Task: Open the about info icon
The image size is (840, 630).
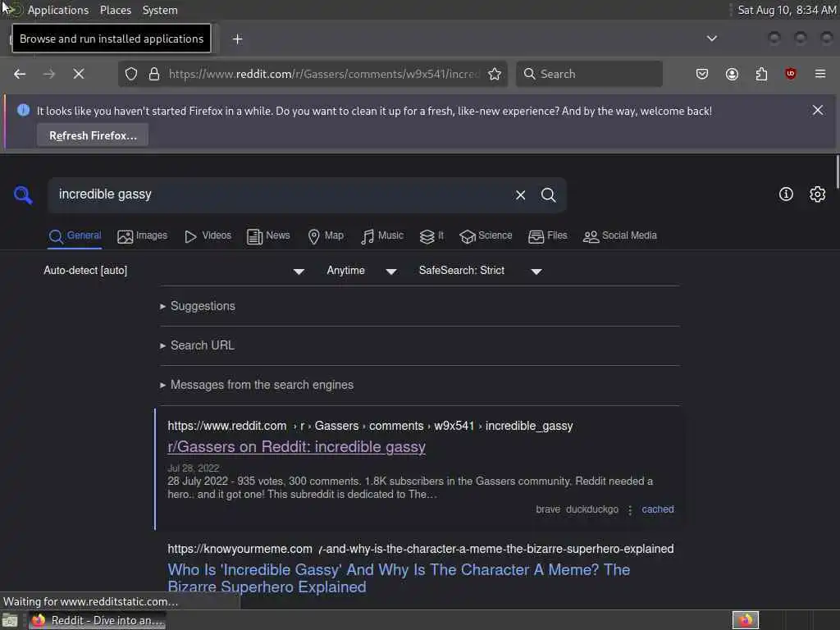Action: [x=786, y=194]
